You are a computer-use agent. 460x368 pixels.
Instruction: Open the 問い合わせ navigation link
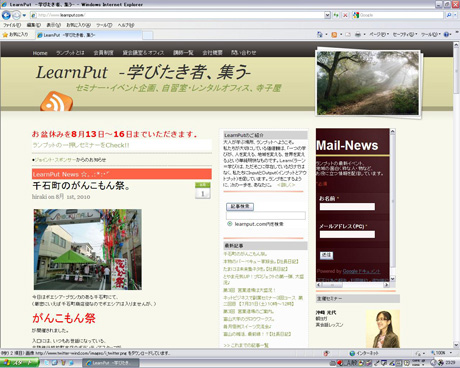244,53
